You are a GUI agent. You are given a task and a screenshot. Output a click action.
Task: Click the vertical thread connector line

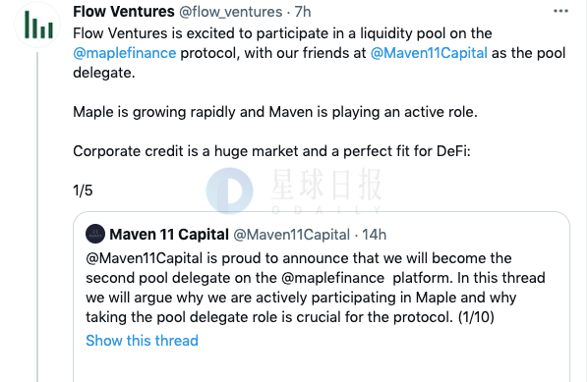tap(37, 217)
